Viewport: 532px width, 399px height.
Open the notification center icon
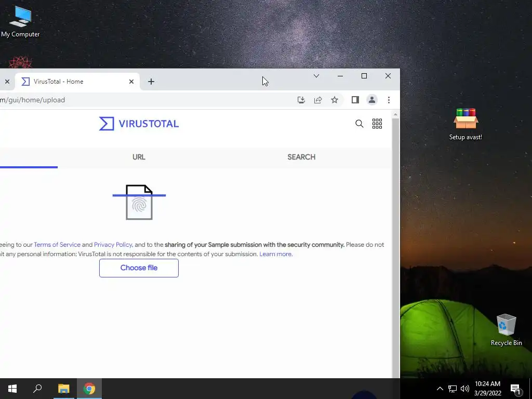click(515, 389)
